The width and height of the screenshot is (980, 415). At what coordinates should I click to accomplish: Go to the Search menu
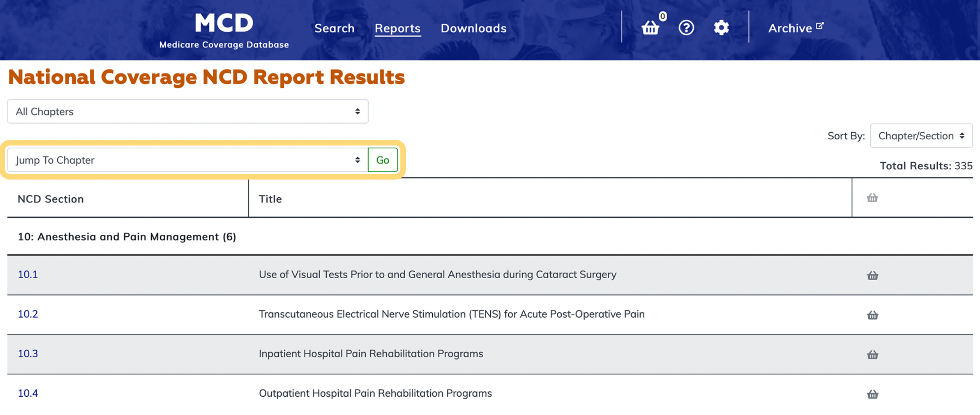[x=334, y=28]
